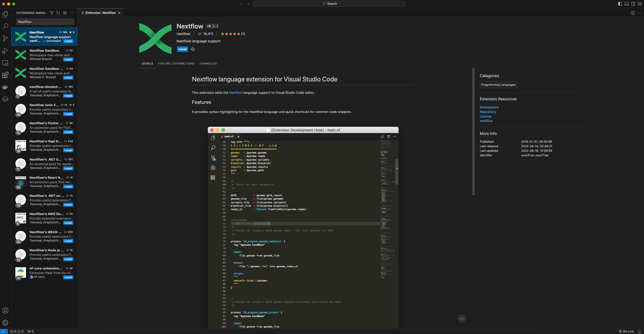Customize the editor layout

(x=640, y=4)
